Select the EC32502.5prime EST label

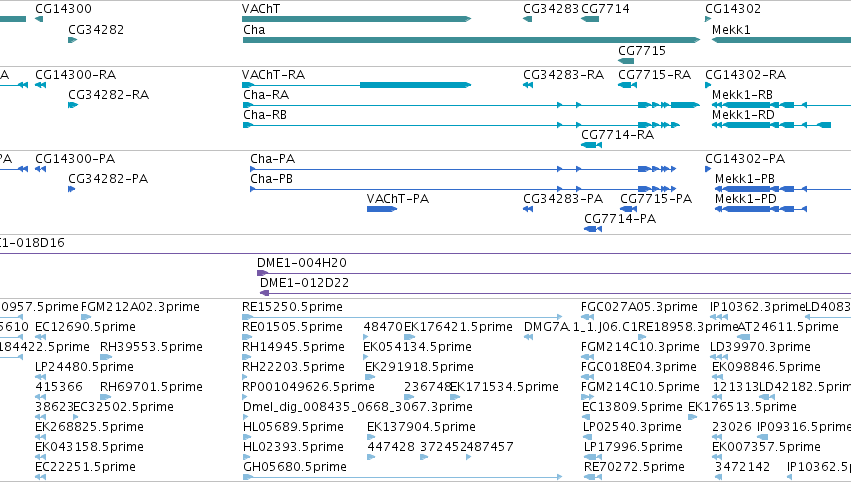pos(123,407)
